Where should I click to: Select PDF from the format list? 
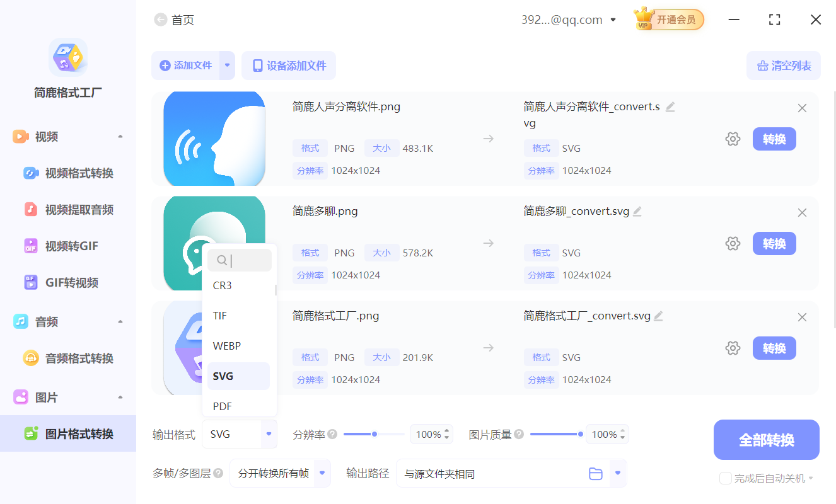point(222,406)
